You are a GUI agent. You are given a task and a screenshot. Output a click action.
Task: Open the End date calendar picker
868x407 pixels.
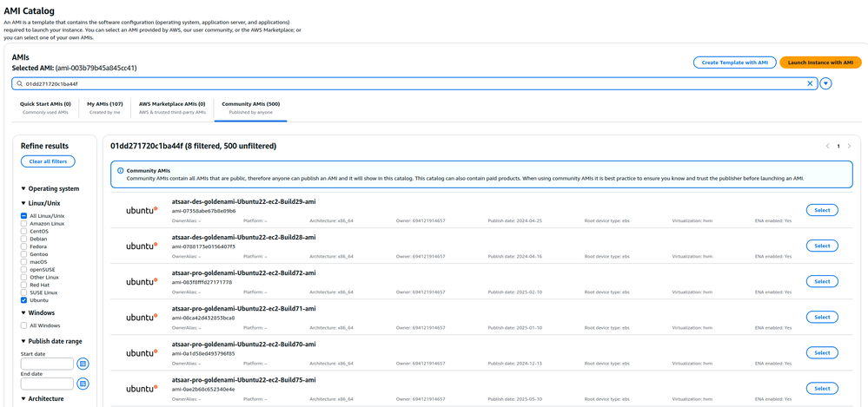click(83, 384)
